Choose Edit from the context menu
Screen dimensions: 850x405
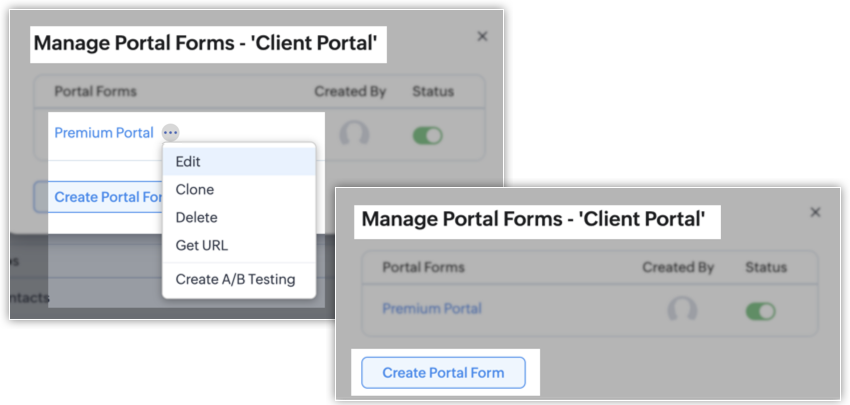(188, 161)
